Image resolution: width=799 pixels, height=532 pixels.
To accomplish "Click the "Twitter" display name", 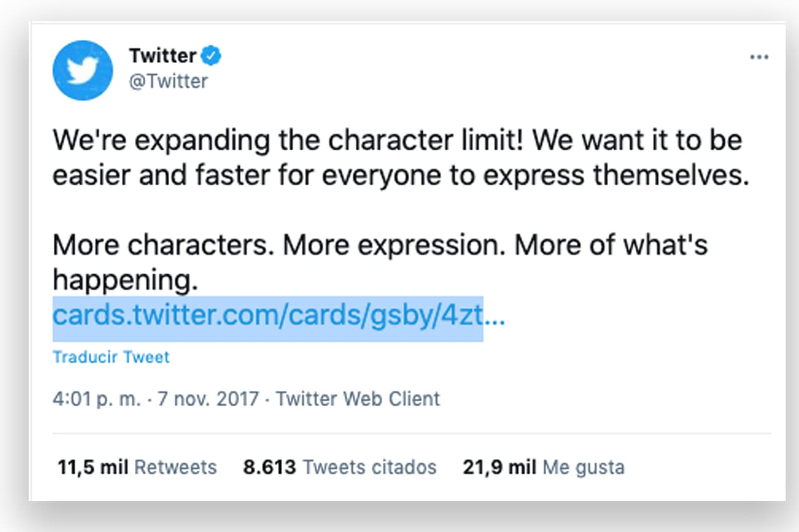I will tap(164, 55).
